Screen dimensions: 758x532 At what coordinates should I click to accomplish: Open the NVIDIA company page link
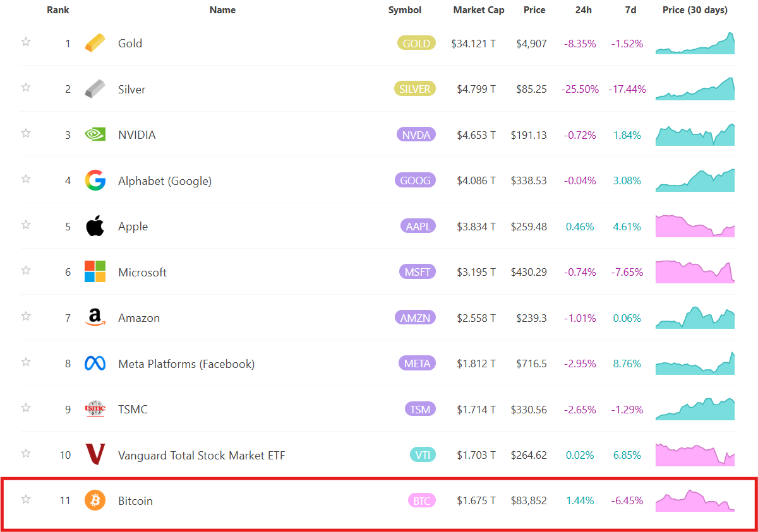tap(137, 135)
